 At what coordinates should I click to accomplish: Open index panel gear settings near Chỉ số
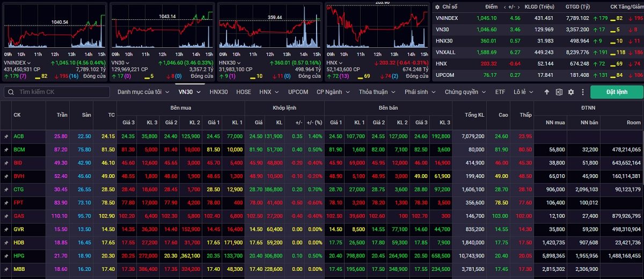pyautogui.click(x=436, y=6)
